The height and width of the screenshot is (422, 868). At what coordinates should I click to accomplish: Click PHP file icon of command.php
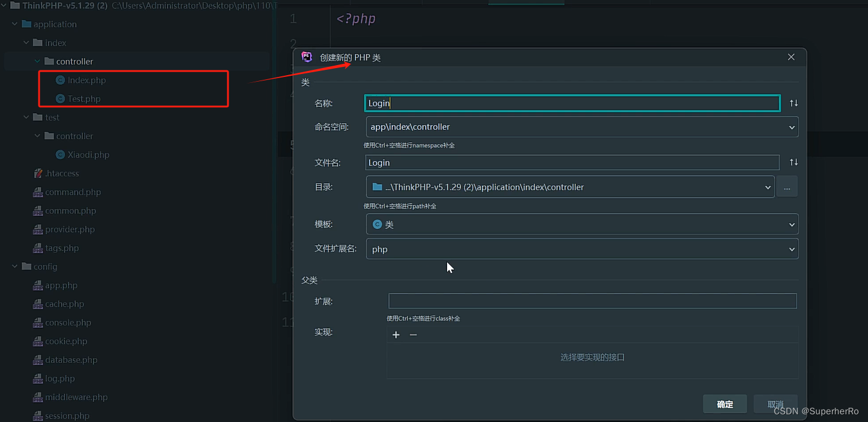coord(38,192)
